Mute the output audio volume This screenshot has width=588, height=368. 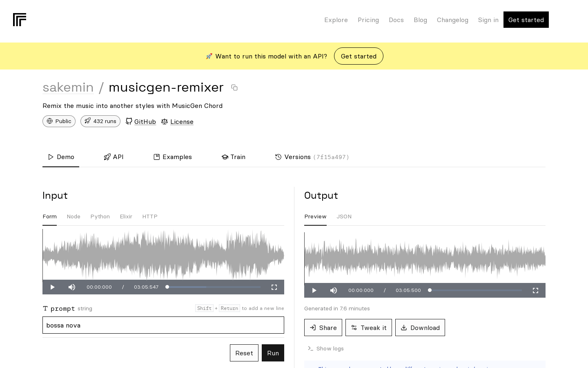coord(334,290)
